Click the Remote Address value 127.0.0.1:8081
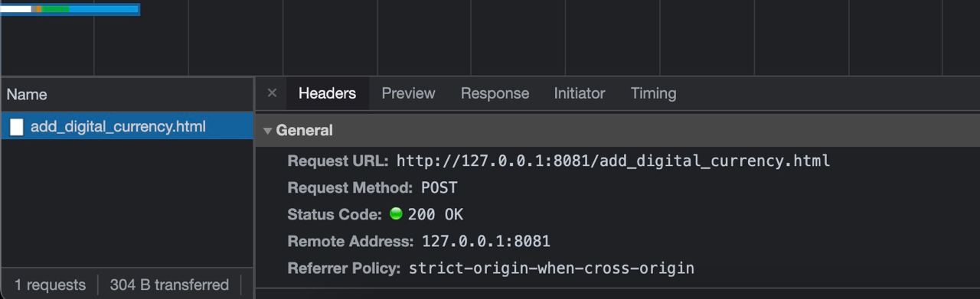980x299 pixels. 486,242
